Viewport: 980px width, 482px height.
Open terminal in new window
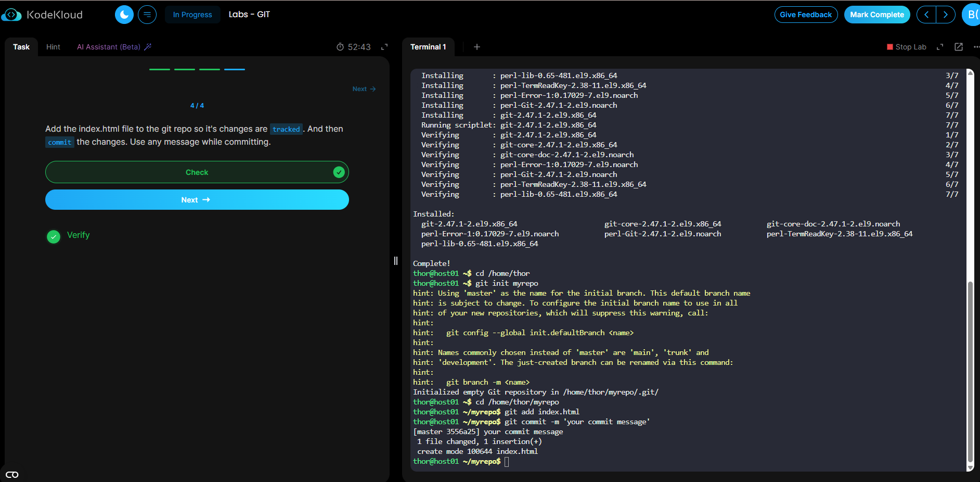[x=958, y=47]
